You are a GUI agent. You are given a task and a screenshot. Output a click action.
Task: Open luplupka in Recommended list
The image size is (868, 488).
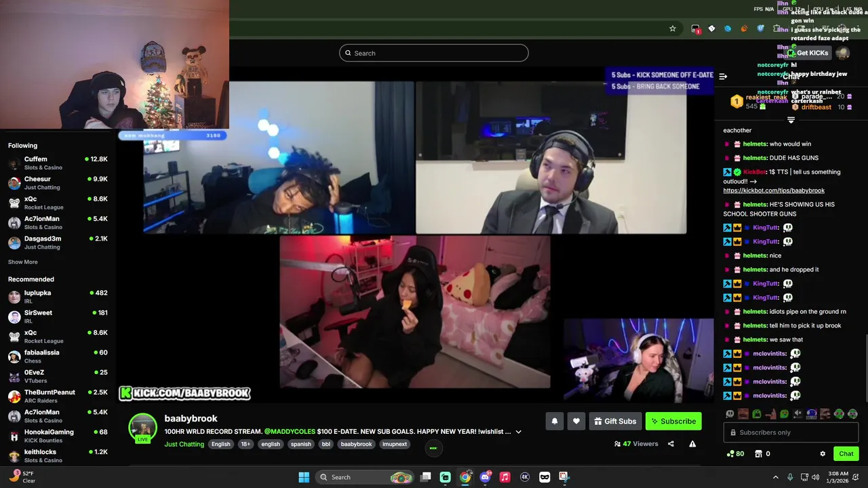coord(58,297)
